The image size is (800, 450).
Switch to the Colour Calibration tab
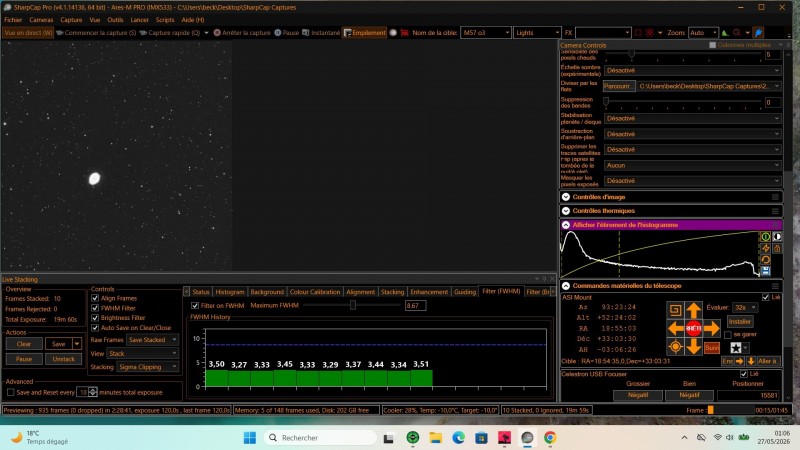click(315, 292)
